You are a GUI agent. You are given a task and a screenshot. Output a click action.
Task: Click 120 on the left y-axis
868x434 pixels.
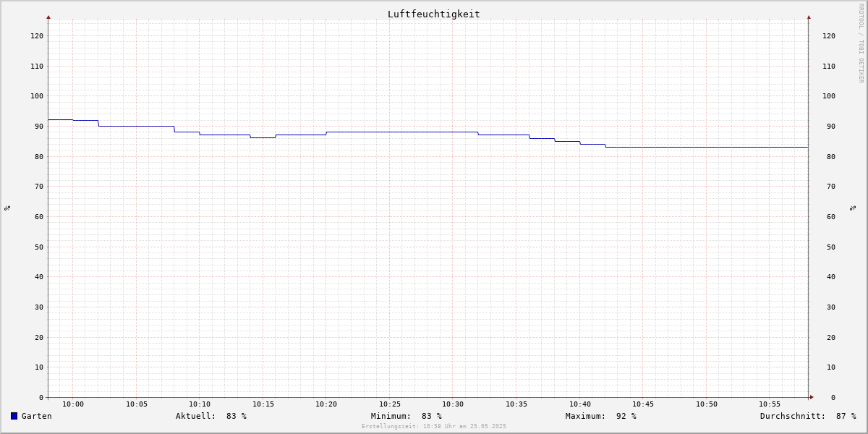pos(37,36)
